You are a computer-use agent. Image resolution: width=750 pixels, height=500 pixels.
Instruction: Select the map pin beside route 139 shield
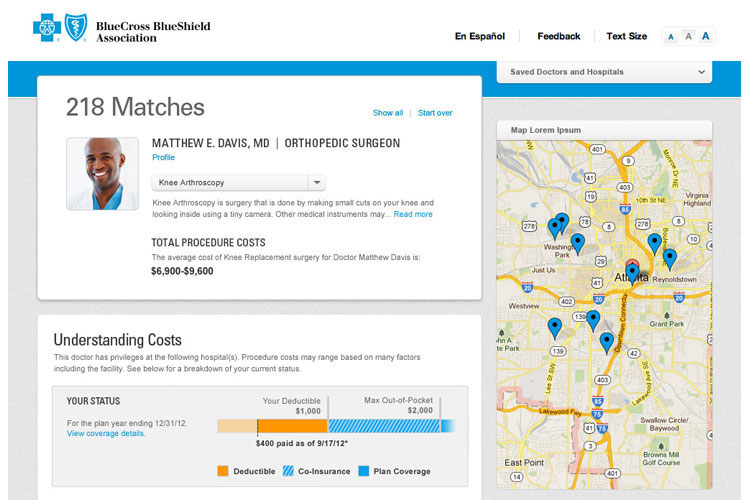(x=593, y=320)
